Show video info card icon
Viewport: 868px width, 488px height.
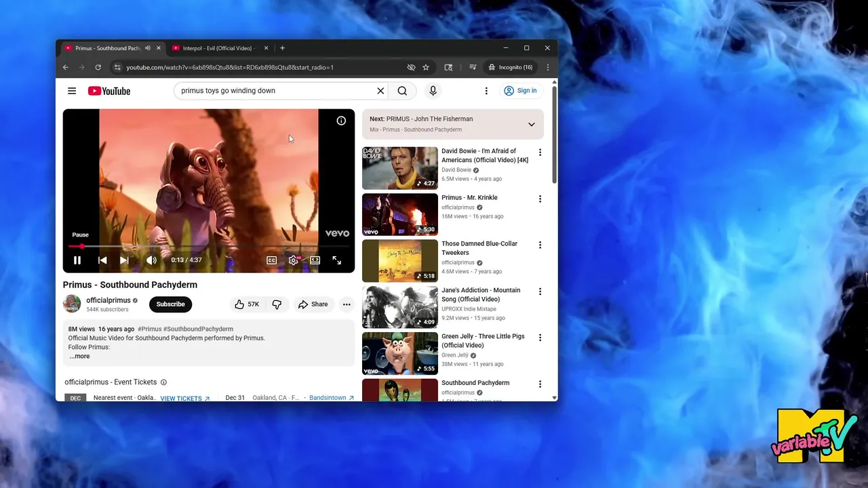click(341, 121)
